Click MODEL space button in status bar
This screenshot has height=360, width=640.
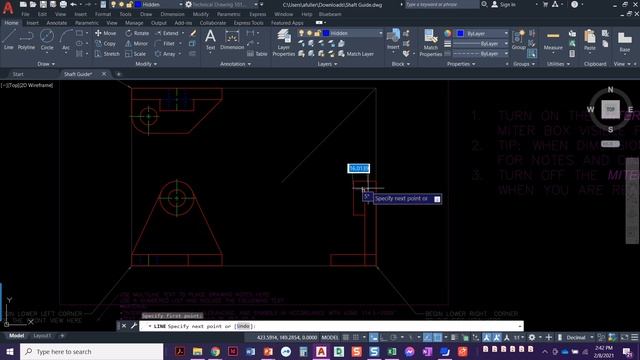point(330,338)
